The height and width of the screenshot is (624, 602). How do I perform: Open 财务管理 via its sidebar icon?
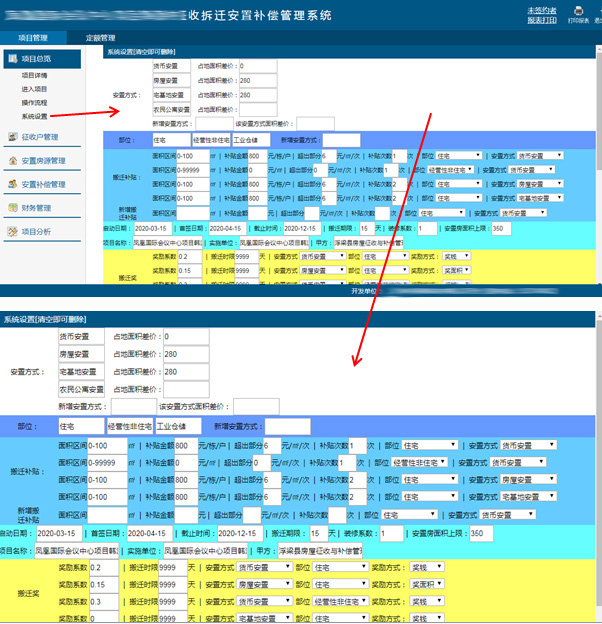point(12,208)
